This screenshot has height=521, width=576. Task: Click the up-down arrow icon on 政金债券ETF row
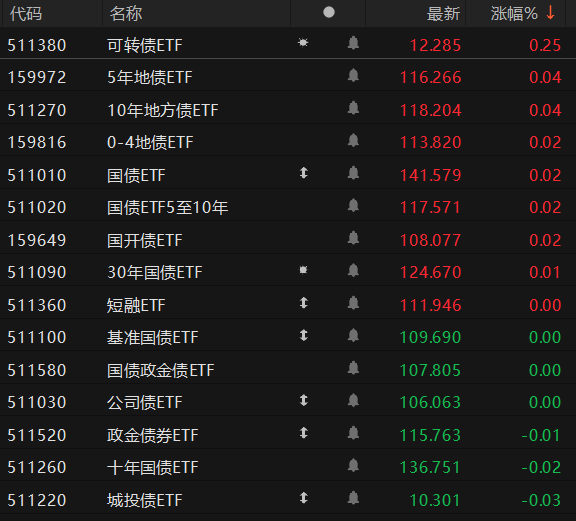click(303, 433)
